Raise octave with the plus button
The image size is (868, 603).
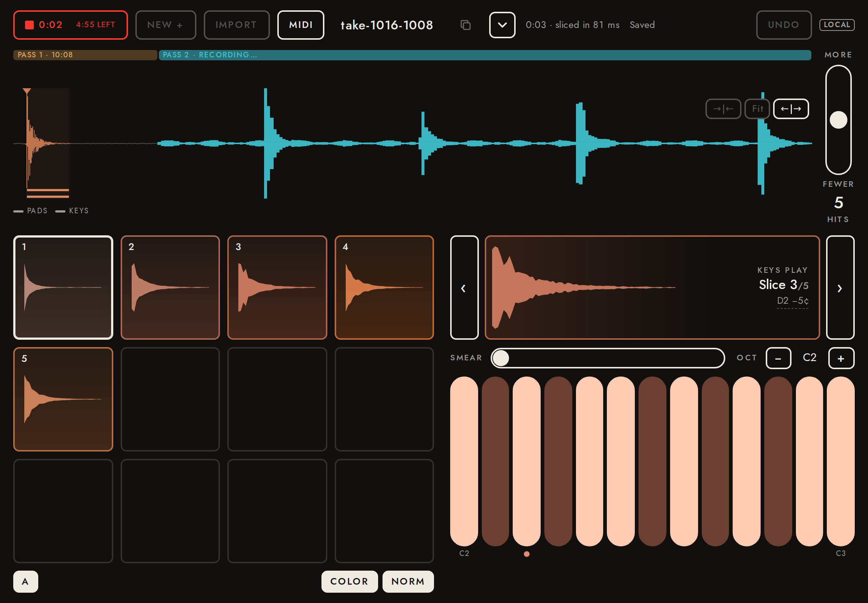tap(841, 358)
